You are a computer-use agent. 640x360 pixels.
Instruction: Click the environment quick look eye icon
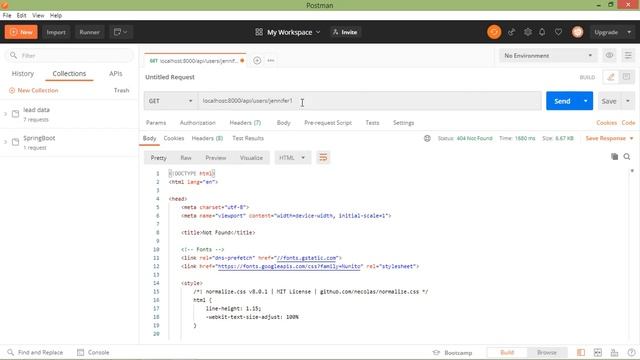tap(609, 56)
